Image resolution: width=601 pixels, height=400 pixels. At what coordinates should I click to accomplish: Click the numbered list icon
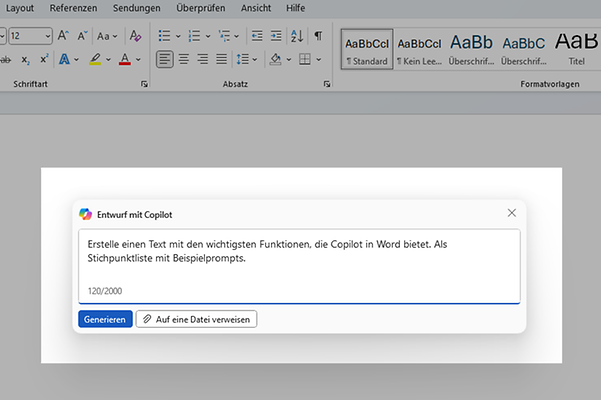coord(194,36)
